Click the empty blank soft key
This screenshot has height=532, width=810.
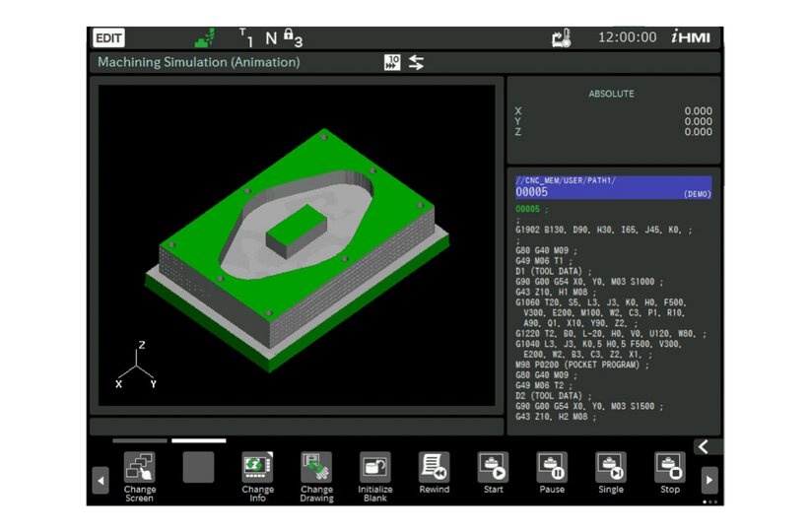point(198,468)
